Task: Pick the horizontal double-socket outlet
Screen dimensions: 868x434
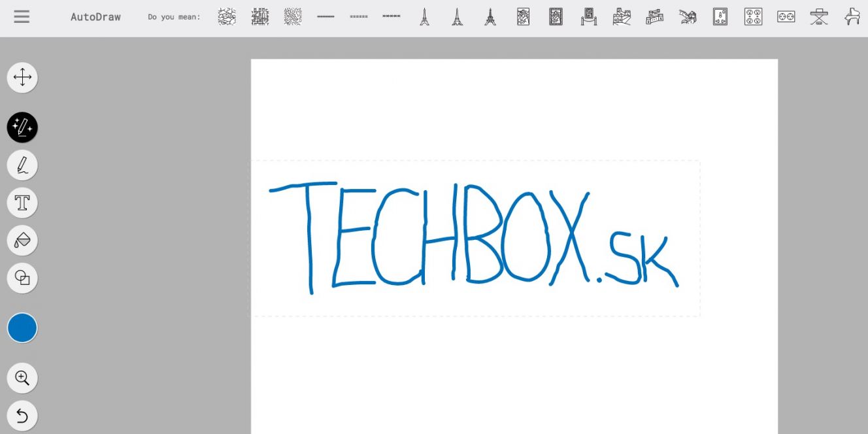Action: [786, 16]
